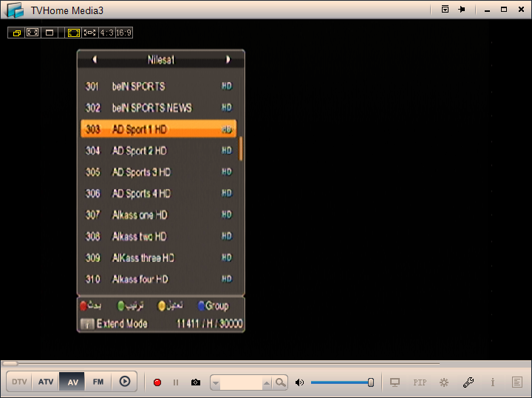Click the channel search magnifier icon

tap(280, 382)
